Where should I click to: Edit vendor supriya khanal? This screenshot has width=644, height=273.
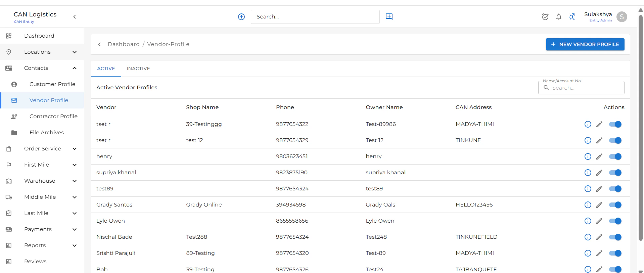click(599, 173)
